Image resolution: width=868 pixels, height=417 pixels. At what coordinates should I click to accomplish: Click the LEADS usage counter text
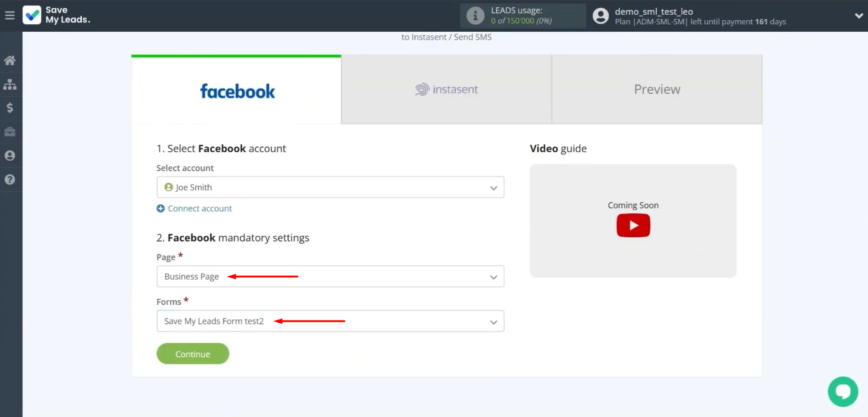tap(521, 21)
